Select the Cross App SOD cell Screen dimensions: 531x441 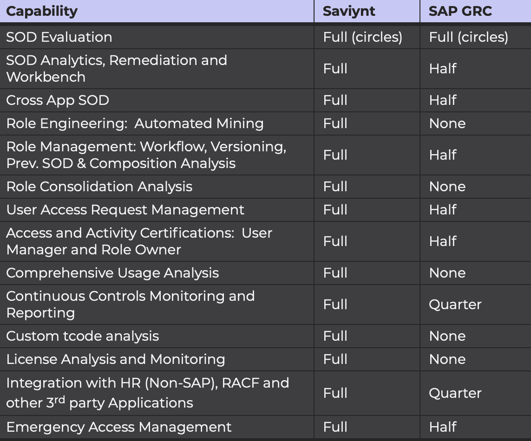click(157, 100)
